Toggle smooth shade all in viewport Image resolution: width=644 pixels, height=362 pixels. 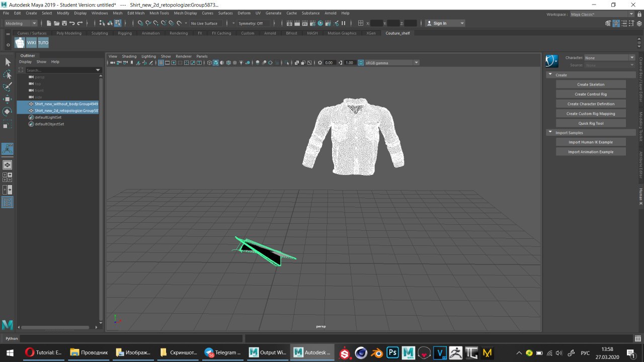pyautogui.click(x=216, y=63)
